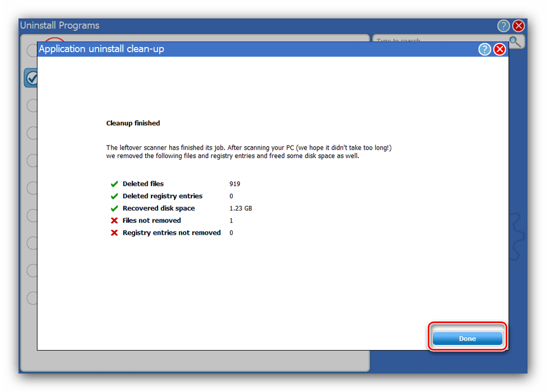Click green checkmark beside Recovered disk space

click(114, 208)
